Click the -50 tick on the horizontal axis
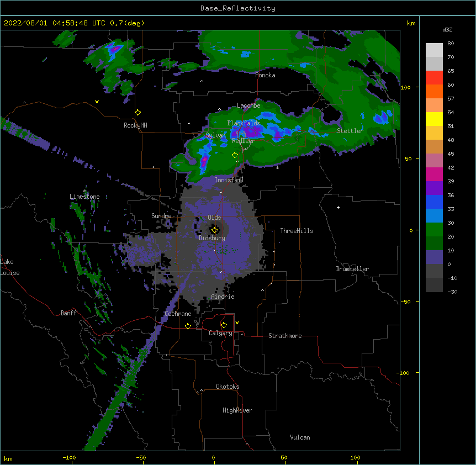The image size is (476, 465). [141, 457]
